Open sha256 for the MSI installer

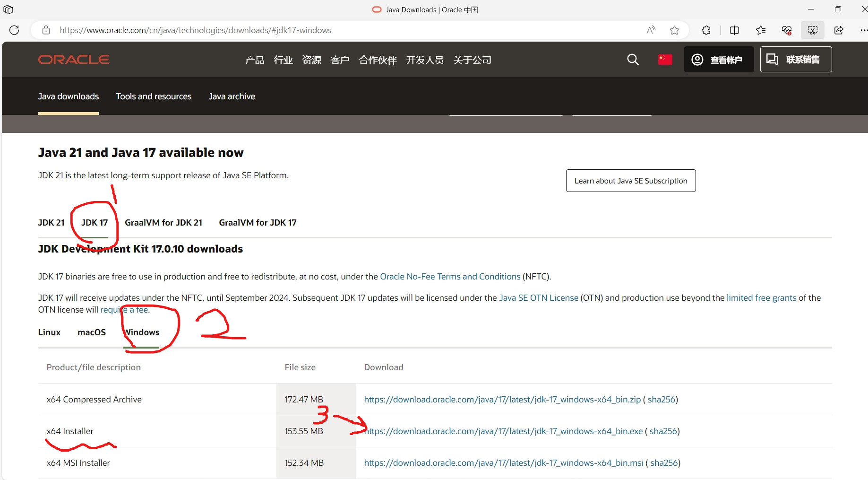(x=664, y=463)
